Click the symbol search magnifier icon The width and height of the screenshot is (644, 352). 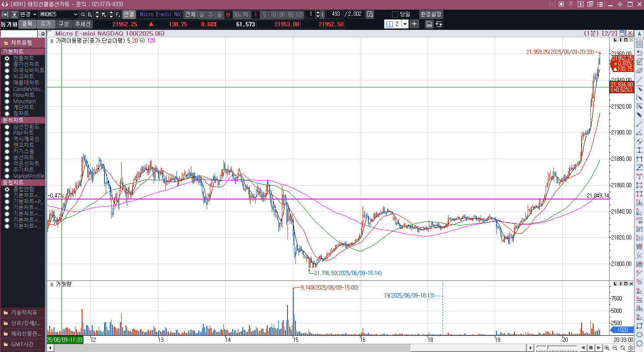click(83, 15)
